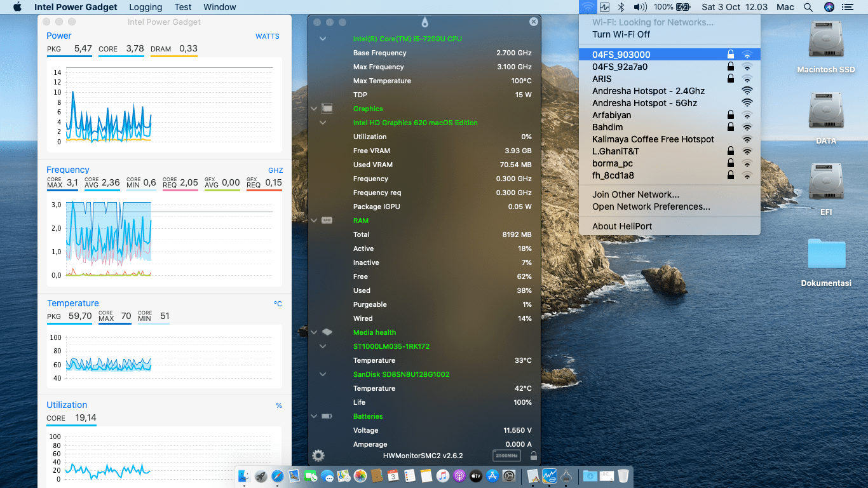Collapse the SanDisk SD8SN8U128G1002 drive entry
The height and width of the screenshot is (488, 868).
323,374
